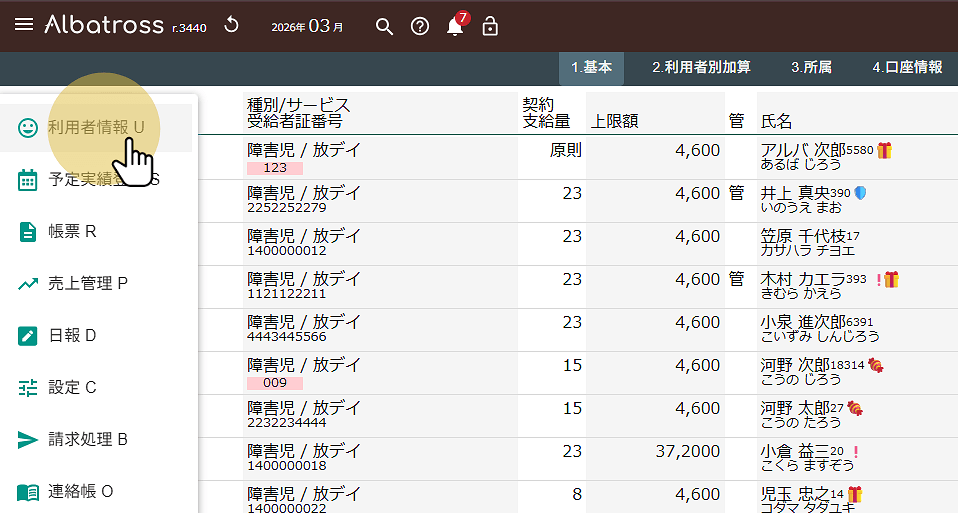The width and height of the screenshot is (958, 513).
Task: Open 設定 C from the side menu
Action: 72,388
